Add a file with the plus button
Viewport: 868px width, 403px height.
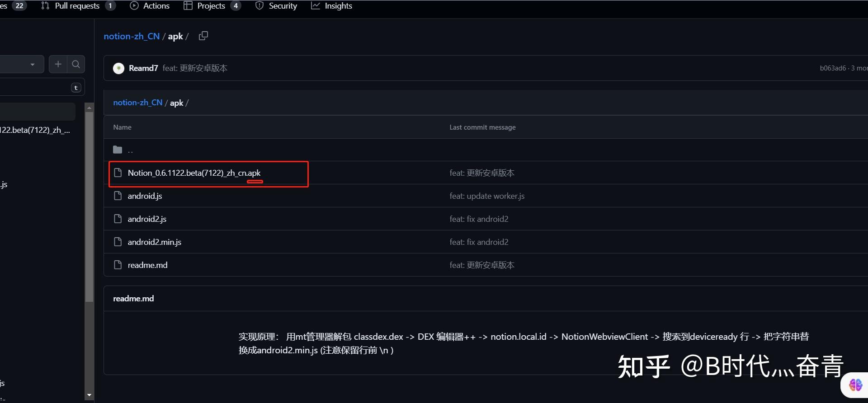click(x=58, y=64)
